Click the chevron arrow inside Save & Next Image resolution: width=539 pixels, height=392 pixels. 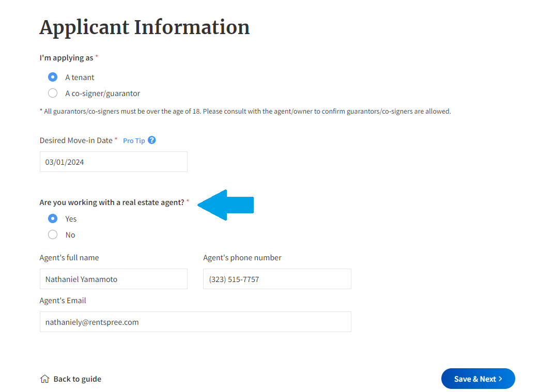click(500, 379)
